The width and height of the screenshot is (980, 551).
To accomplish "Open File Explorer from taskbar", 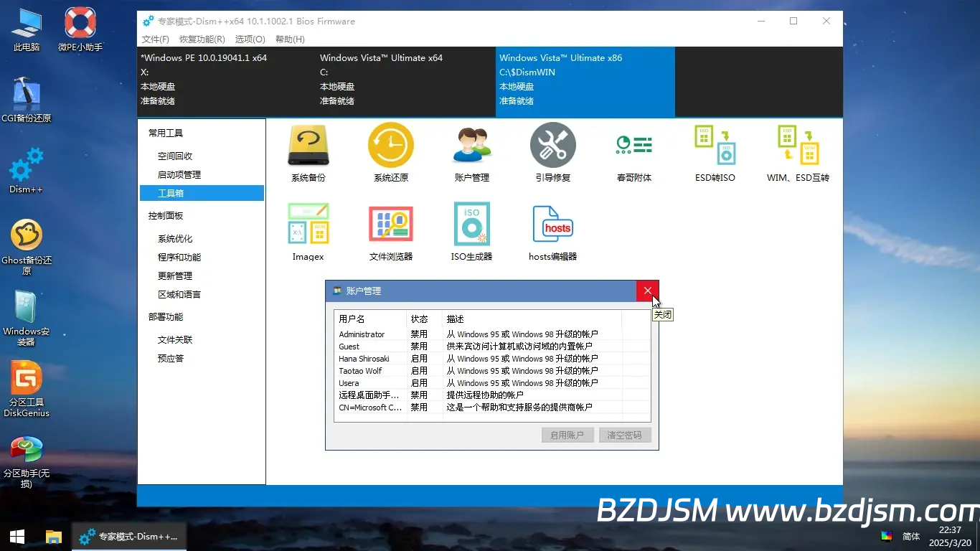I will (x=53, y=537).
